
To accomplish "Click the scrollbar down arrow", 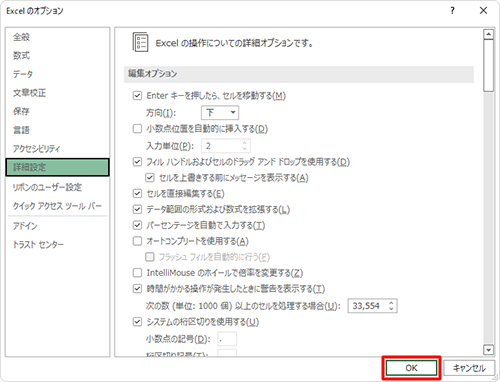I will click(x=488, y=350).
